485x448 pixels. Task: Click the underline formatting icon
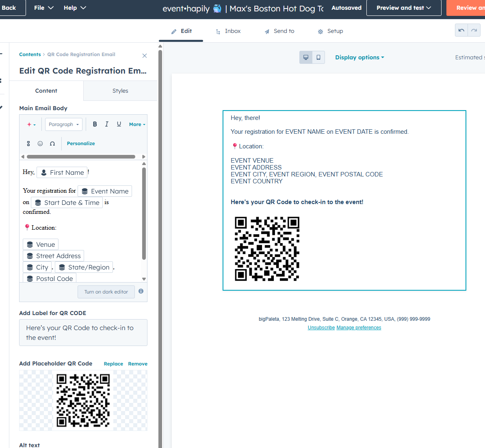[119, 124]
